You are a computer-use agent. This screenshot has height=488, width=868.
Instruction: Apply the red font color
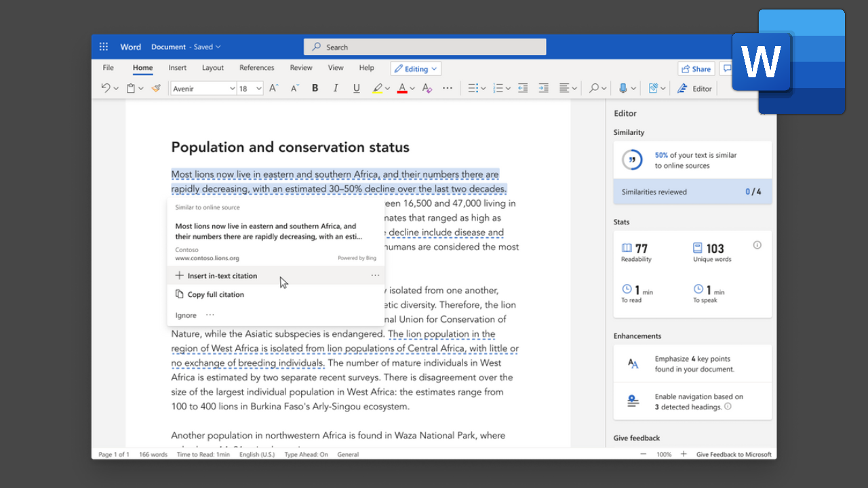tap(402, 88)
